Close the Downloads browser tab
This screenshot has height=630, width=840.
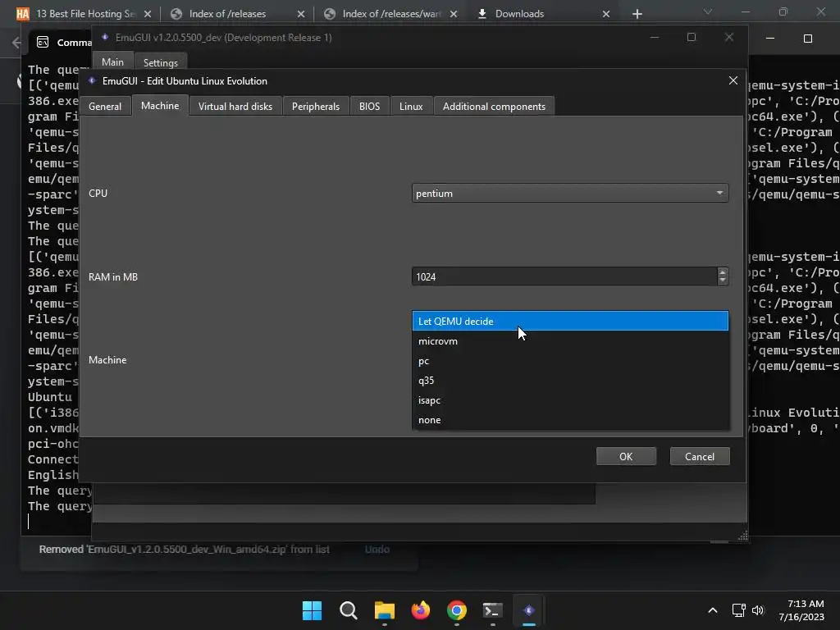tap(606, 14)
